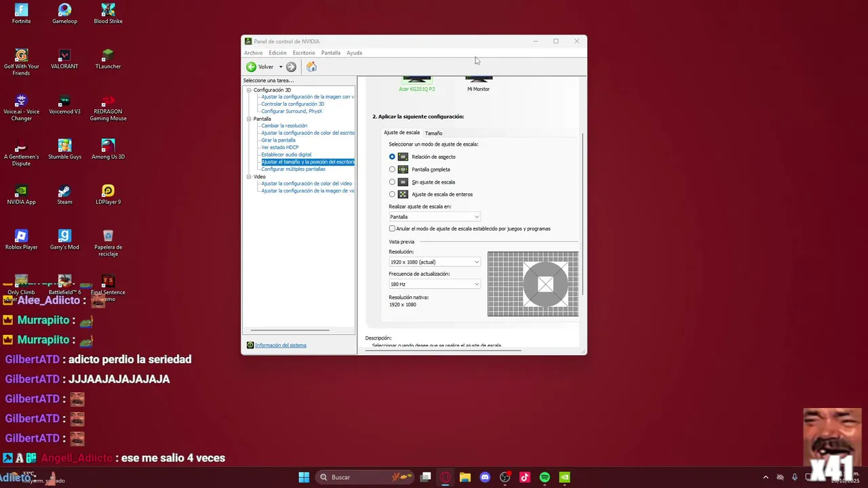Open the Resolución dropdown
Viewport: 868px width, 488px height.
click(x=435, y=262)
